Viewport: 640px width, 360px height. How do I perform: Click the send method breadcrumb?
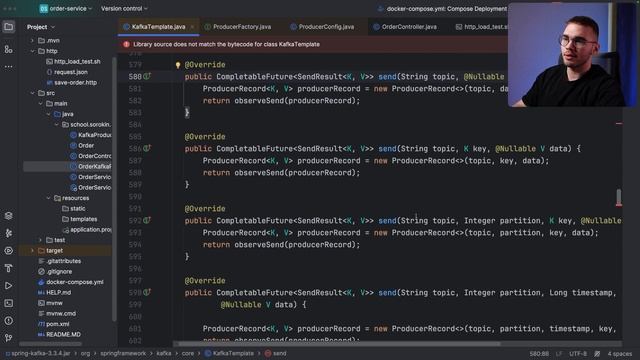[276, 353]
